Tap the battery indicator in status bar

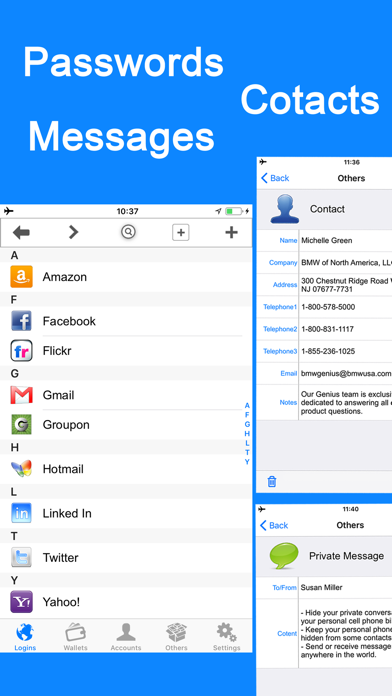[x=234, y=211]
